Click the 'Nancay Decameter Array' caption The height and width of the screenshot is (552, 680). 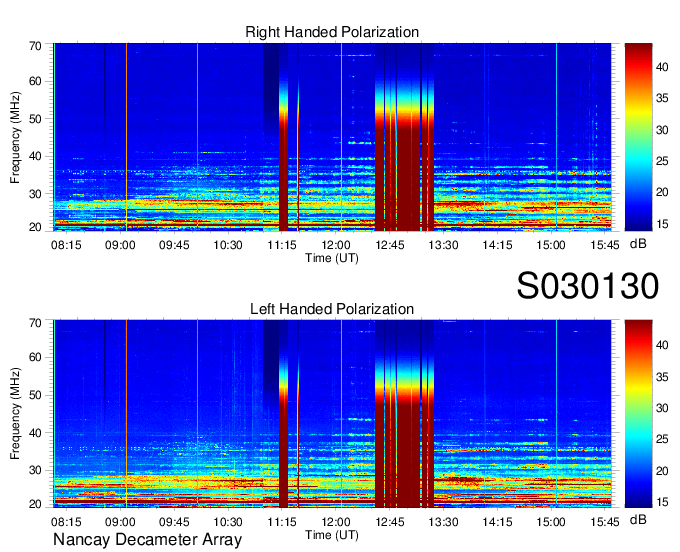(147, 540)
